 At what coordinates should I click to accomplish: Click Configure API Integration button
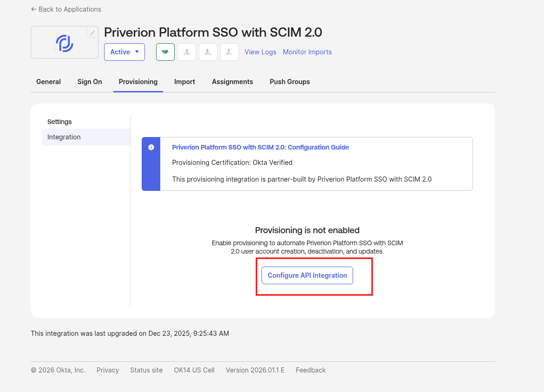coord(307,275)
